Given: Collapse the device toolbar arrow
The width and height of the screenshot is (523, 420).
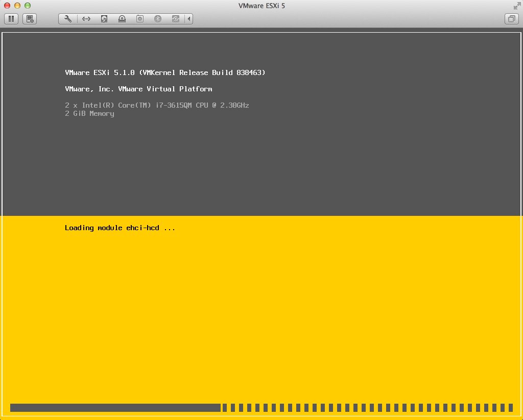Looking at the screenshot, I should point(189,19).
